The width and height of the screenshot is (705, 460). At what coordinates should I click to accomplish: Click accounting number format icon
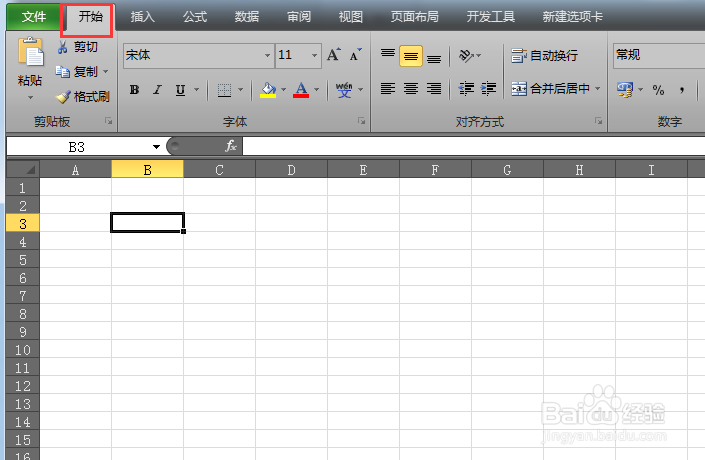tap(625, 89)
